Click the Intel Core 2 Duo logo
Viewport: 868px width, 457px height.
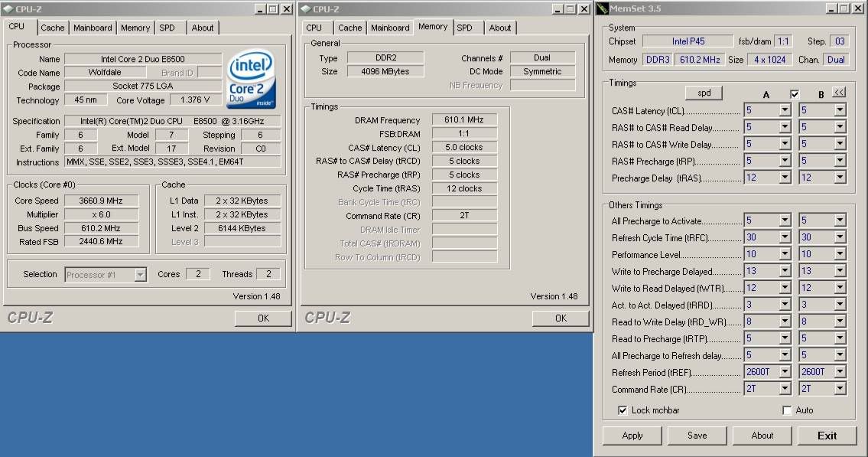pos(252,79)
